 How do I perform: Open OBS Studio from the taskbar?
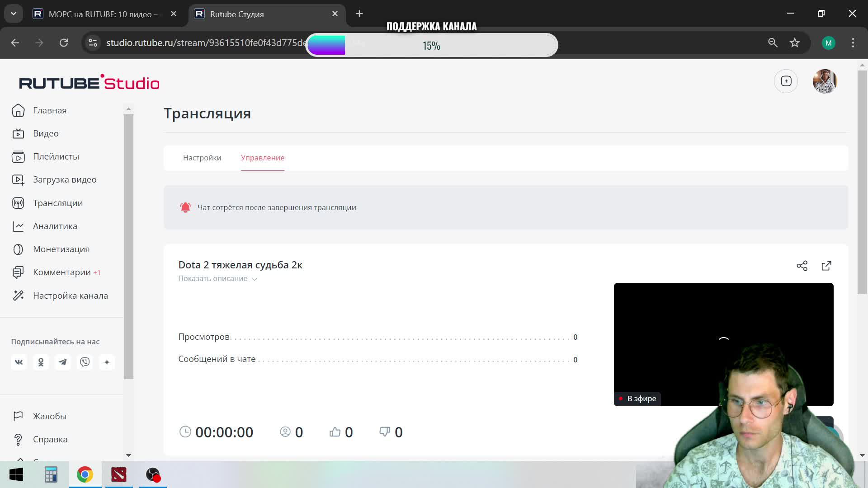click(x=153, y=474)
